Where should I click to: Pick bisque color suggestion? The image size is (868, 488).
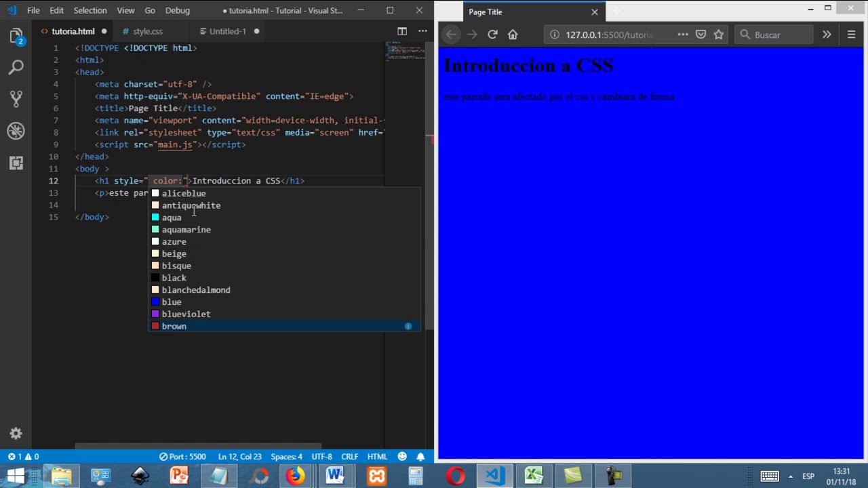click(x=284, y=266)
